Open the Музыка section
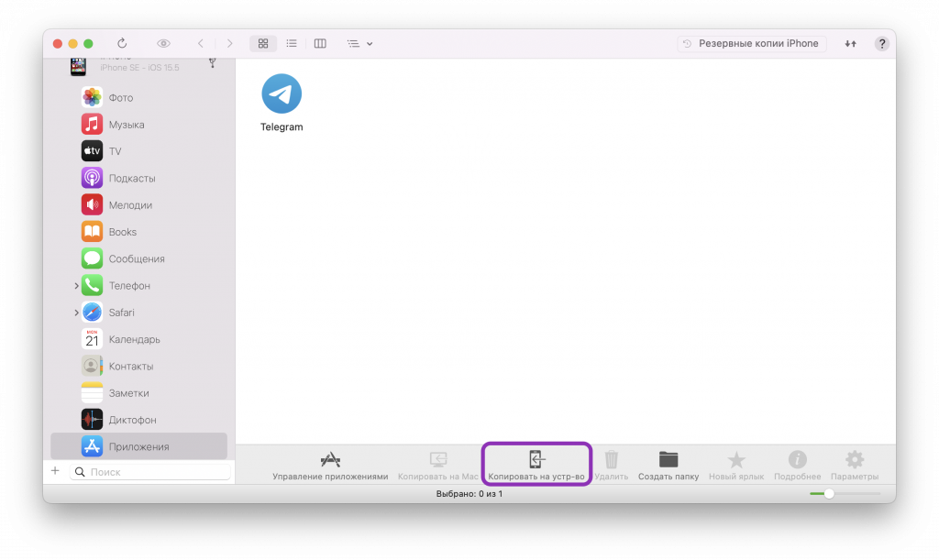 point(139,125)
